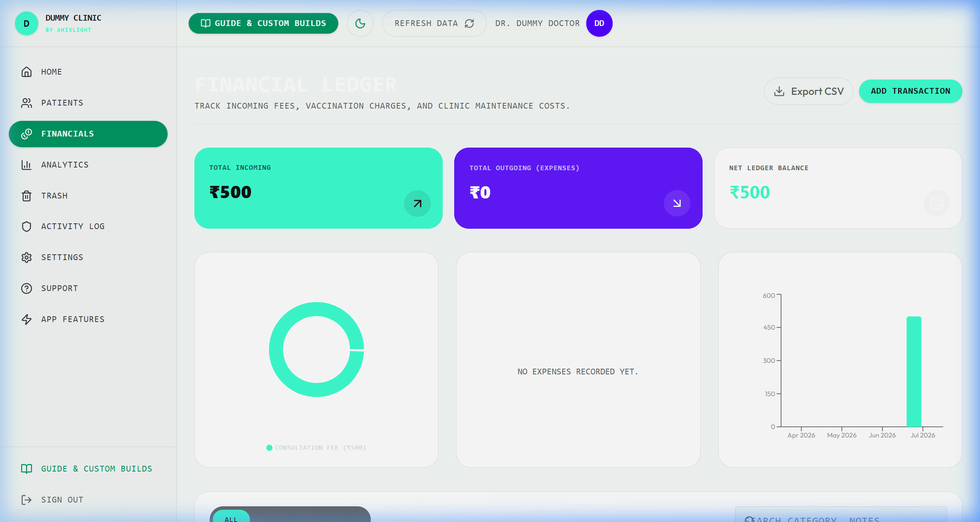The height and width of the screenshot is (522, 980).
Task: Toggle dark mode with moon icon
Action: click(x=360, y=23)
